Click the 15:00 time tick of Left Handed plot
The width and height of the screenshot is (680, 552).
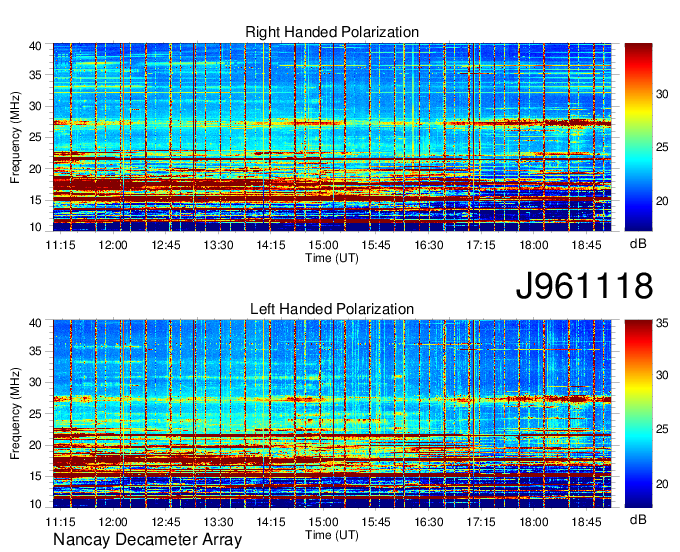[323, 522]
